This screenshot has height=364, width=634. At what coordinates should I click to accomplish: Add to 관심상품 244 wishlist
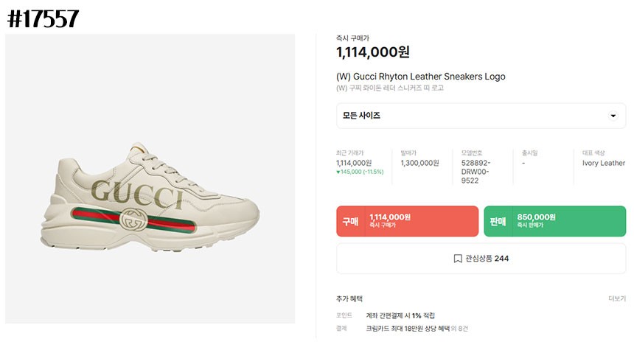coord(481,259)
